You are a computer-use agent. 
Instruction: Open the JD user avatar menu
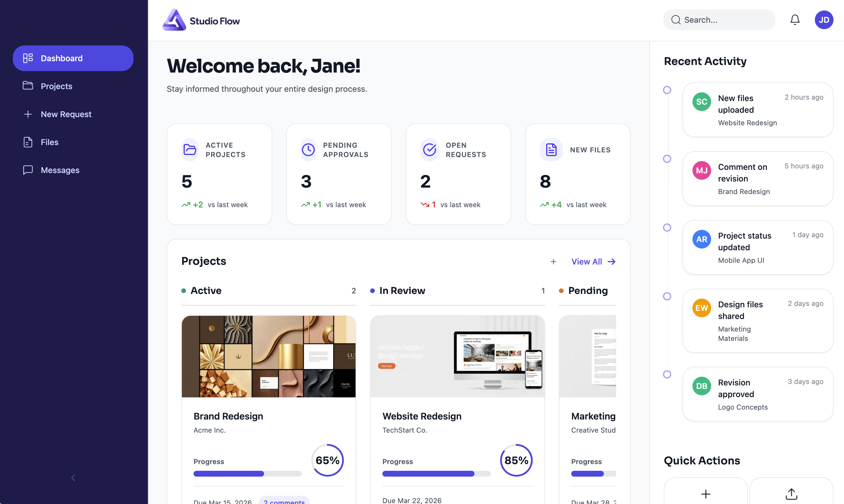pos(824,20)
